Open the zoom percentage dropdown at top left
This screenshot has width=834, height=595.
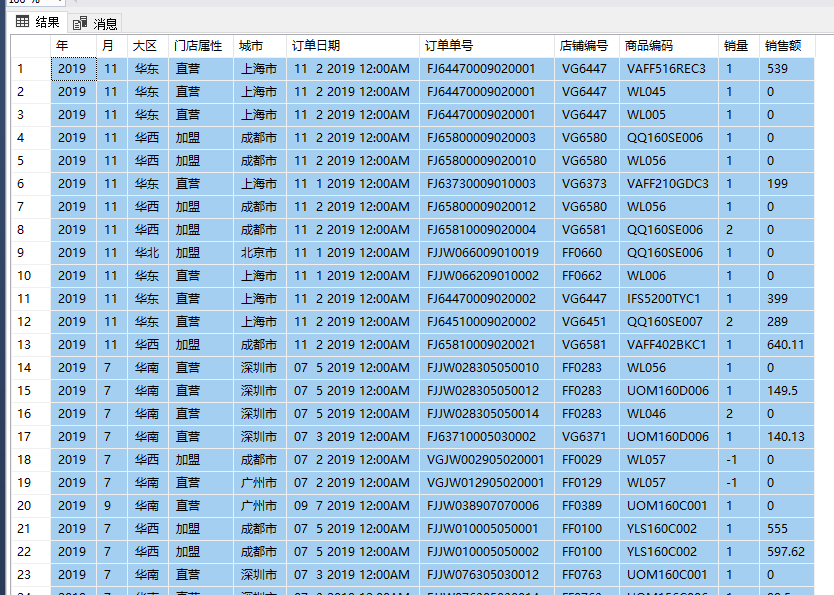pos(59,2)
